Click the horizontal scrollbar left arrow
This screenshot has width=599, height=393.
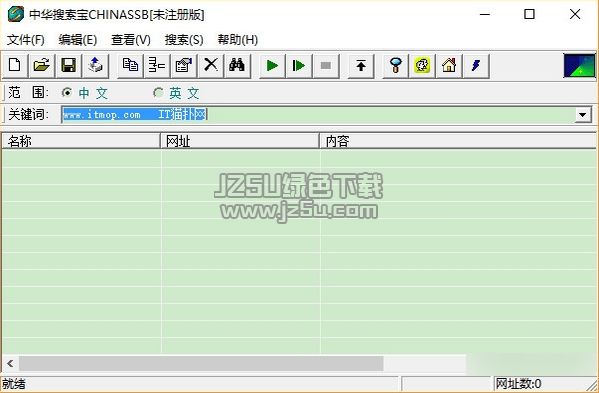(x=10, y=364)
